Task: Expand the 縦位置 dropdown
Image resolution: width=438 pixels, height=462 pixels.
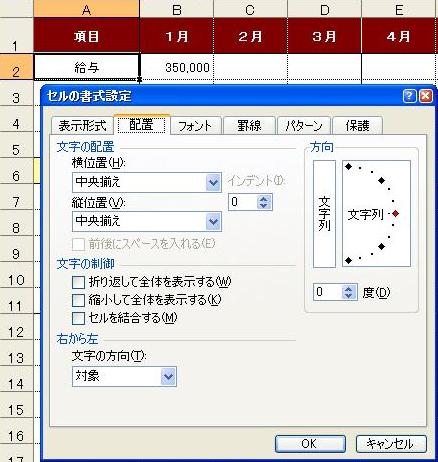Action: point(213,222)
